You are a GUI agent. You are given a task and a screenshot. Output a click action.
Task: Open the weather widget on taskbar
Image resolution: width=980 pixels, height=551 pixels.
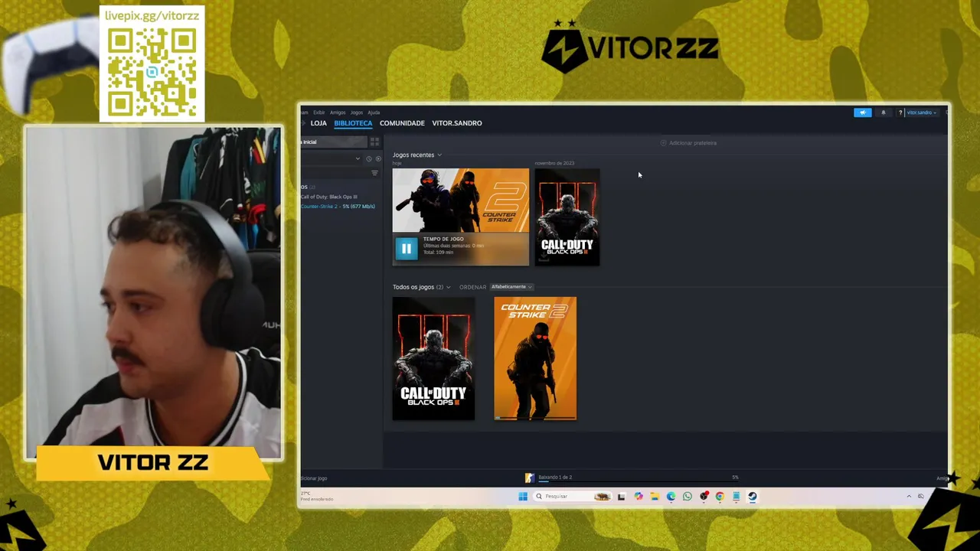coord(316,496)
